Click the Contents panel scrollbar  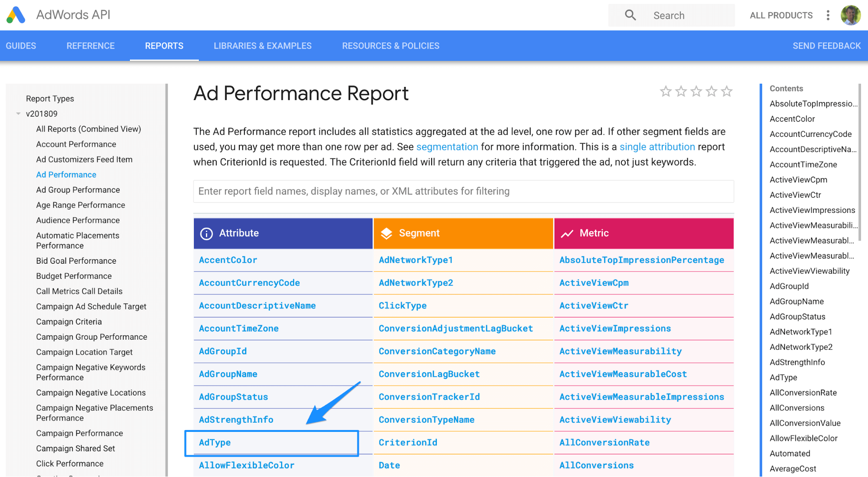(860, 162)
